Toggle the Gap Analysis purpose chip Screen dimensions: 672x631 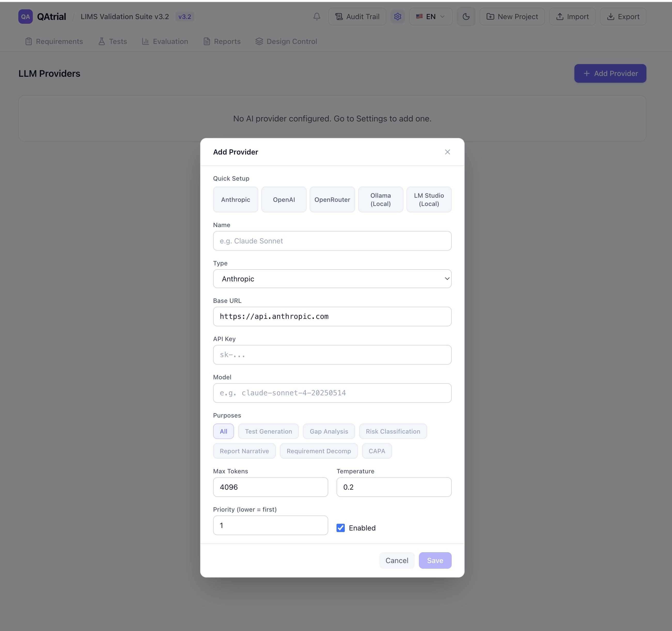pyautogui.click(x=329, y=432)
